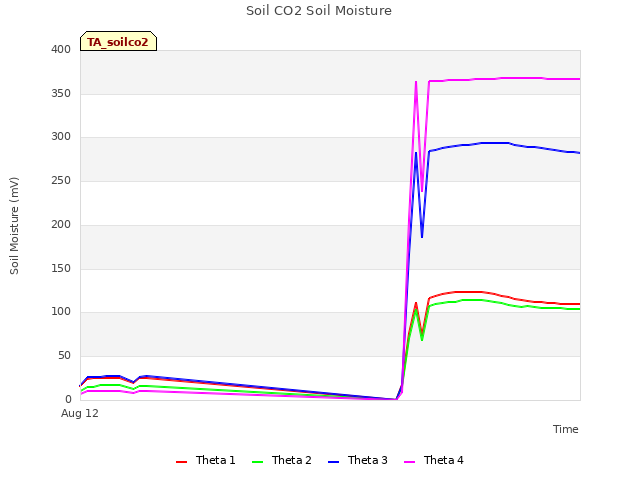Click the 200 y-axis tick label
The height and width of the screenshot is (480, 640).
[61, 224]
